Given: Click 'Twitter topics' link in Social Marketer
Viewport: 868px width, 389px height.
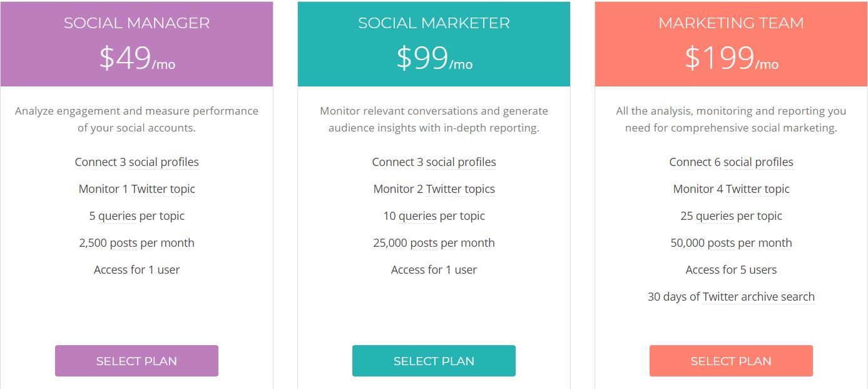Looking at the screenshot, I should click(461, 189).
